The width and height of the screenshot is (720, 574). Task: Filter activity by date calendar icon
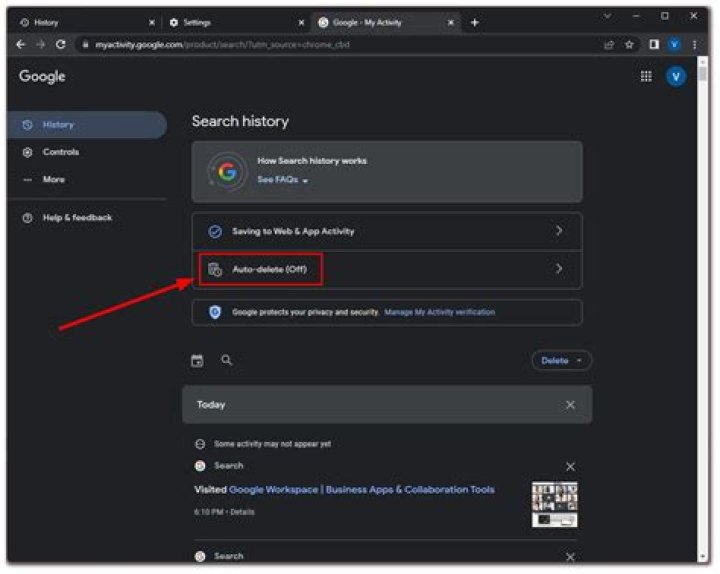click(x=197, y=360)
